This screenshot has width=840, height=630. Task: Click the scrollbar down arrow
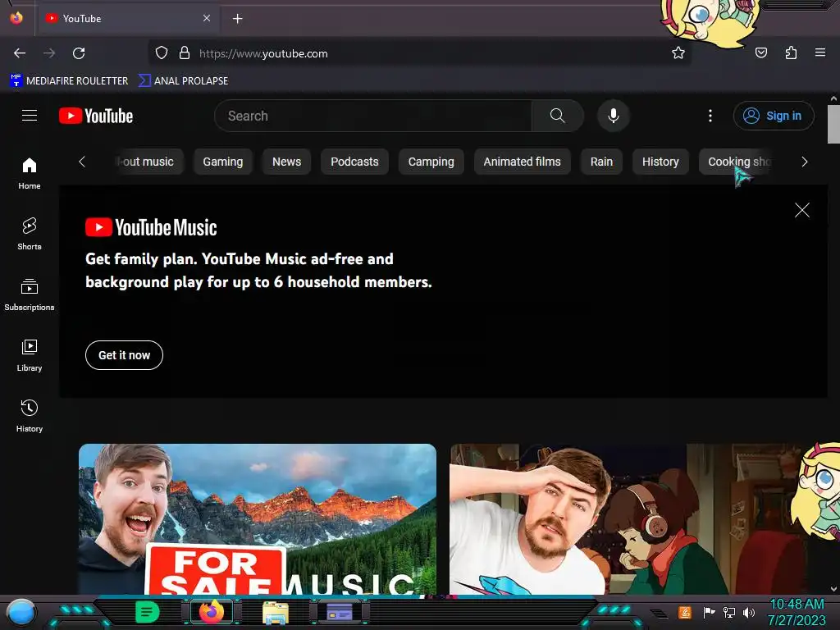click(833, 589)
